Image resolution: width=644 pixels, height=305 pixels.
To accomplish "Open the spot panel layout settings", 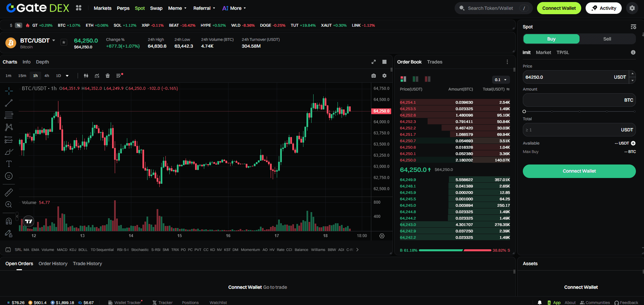I will (x=633, y=27).
